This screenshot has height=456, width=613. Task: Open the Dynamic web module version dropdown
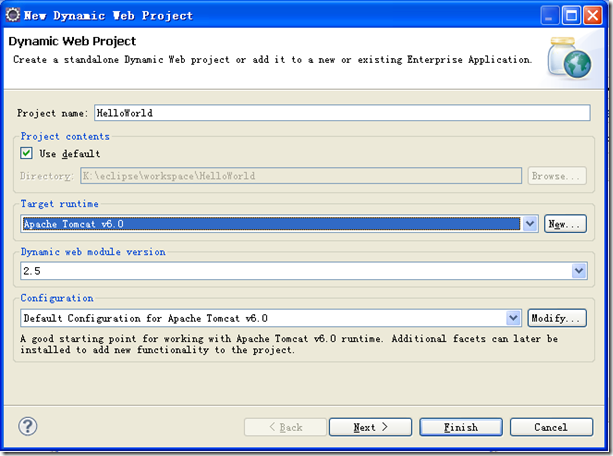click(579, 271)
